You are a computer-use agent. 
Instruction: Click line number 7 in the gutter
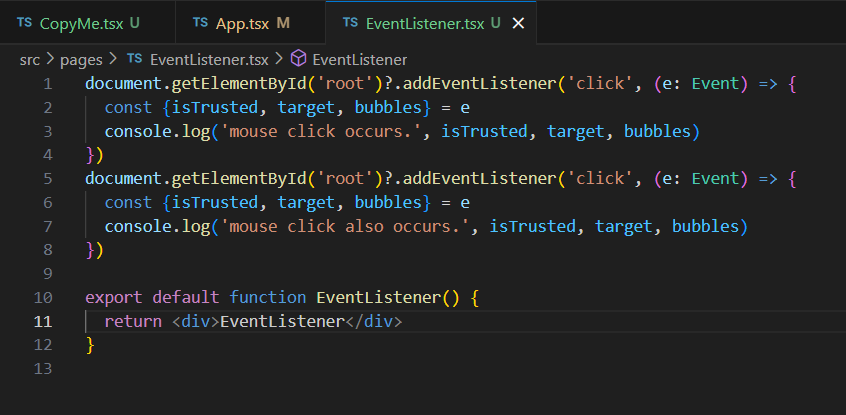click(47, 226)
